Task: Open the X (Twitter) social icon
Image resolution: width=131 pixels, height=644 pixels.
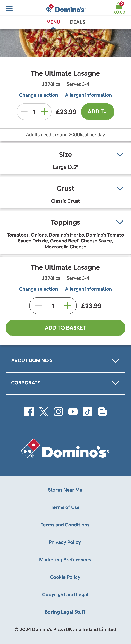Action: click(x=44, y=412)
